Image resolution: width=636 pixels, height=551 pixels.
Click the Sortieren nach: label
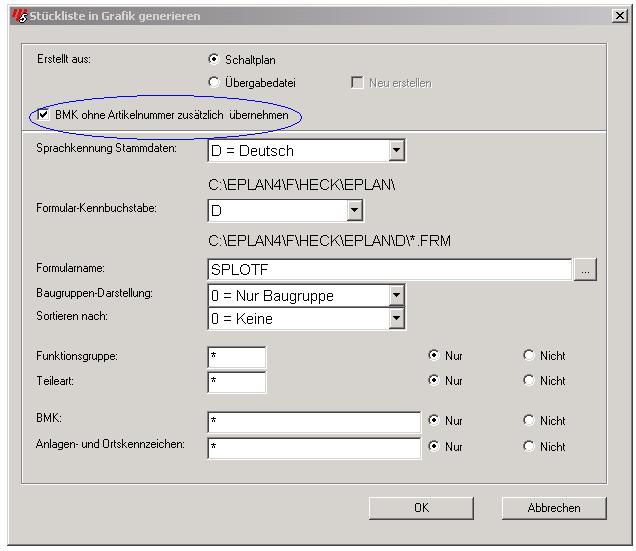click(72, 316)
